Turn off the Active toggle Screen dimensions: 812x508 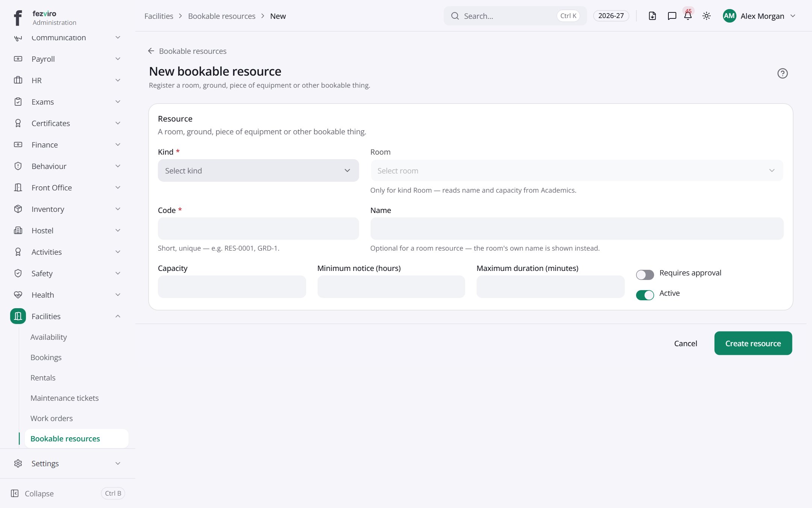[645, 295]
